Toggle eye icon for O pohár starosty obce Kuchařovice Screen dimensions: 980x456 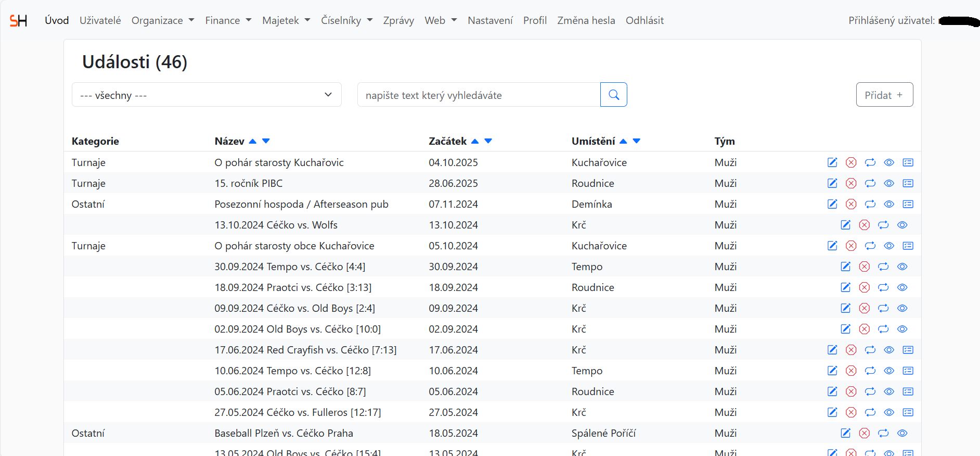(x=889, y=246)
